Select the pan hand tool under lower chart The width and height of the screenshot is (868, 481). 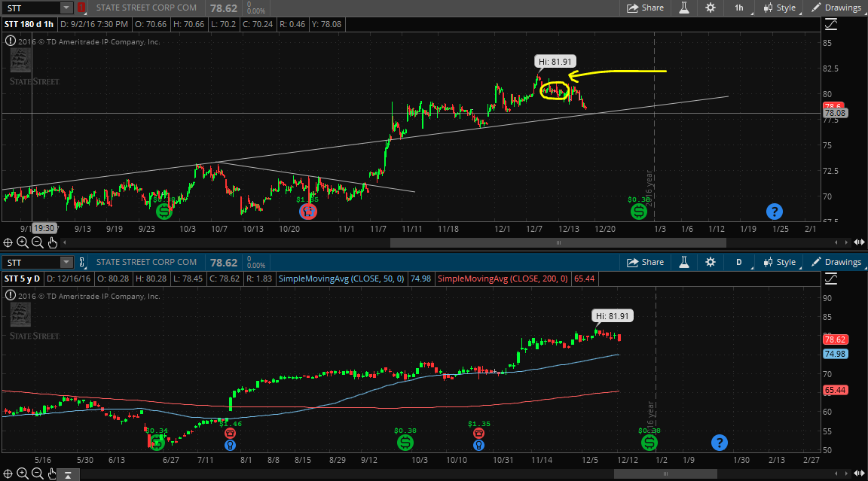[x=52, y=473]
